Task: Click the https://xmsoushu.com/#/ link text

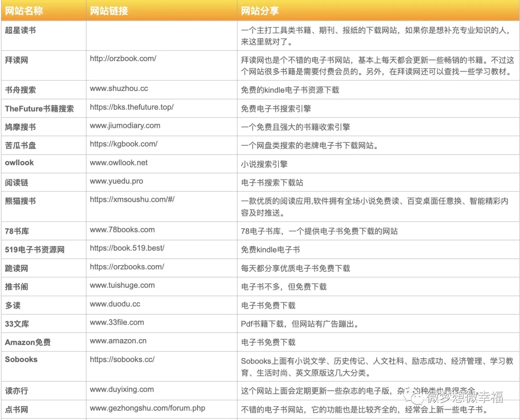Action: (132, 199)
